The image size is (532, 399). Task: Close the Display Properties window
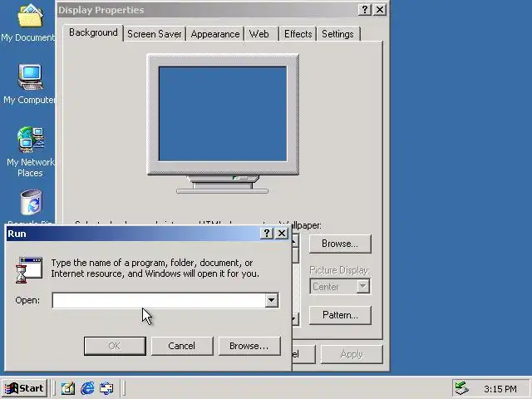point(380,10)
